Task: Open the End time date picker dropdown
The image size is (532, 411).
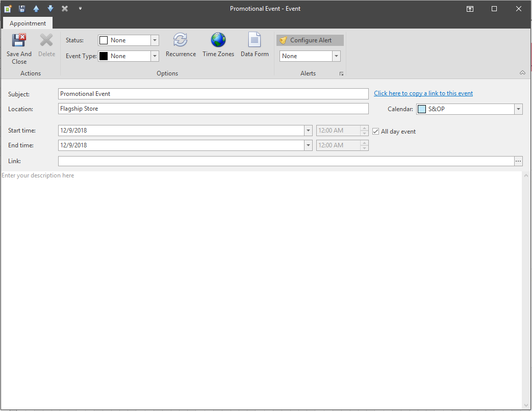Action: 308,145
